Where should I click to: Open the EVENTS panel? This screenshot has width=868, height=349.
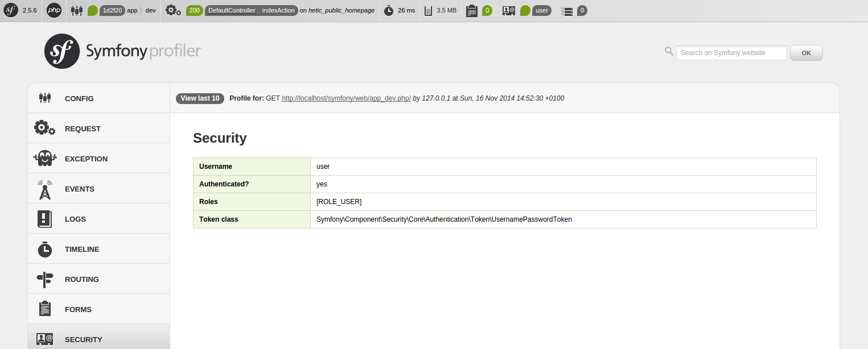coord(99,189)
